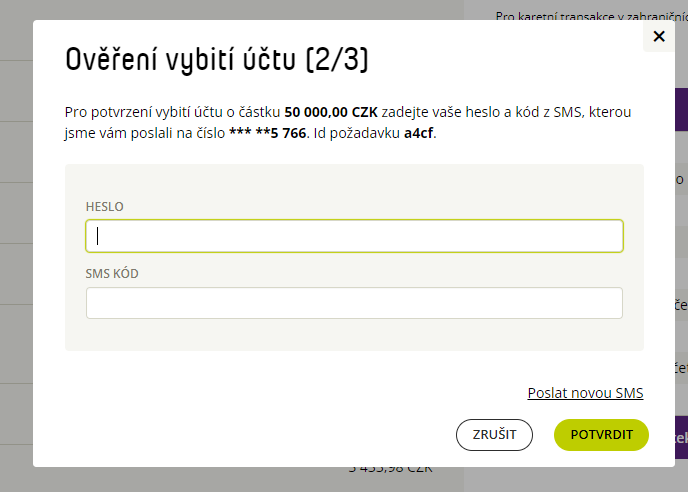688x492 pixels.
Task: Click the SMS KÓD field label
Action: (112, 273)
